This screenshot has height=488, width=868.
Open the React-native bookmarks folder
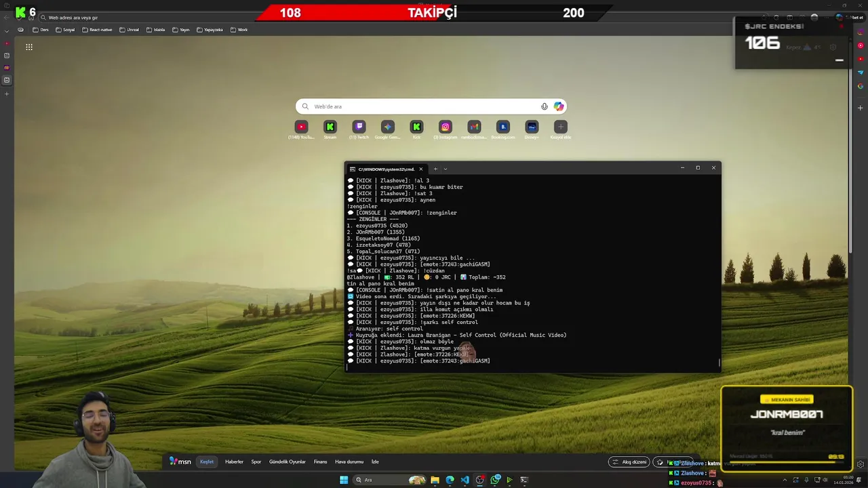[97, 30]
